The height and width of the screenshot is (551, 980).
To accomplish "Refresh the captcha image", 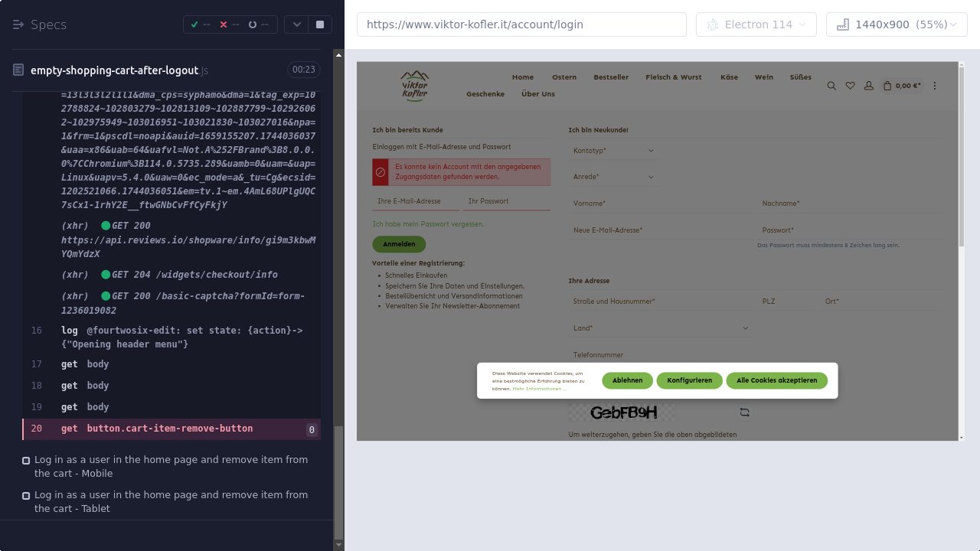I will [744, 412].
